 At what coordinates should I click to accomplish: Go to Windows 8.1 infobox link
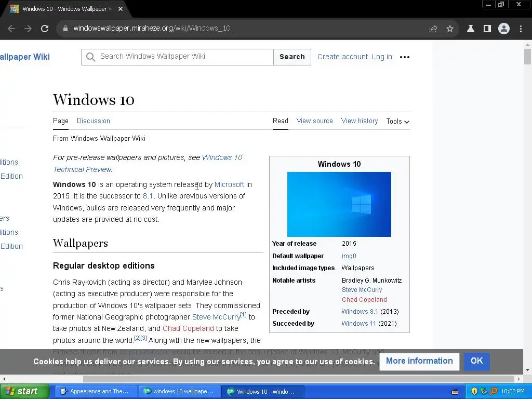(x=360, y=312)
